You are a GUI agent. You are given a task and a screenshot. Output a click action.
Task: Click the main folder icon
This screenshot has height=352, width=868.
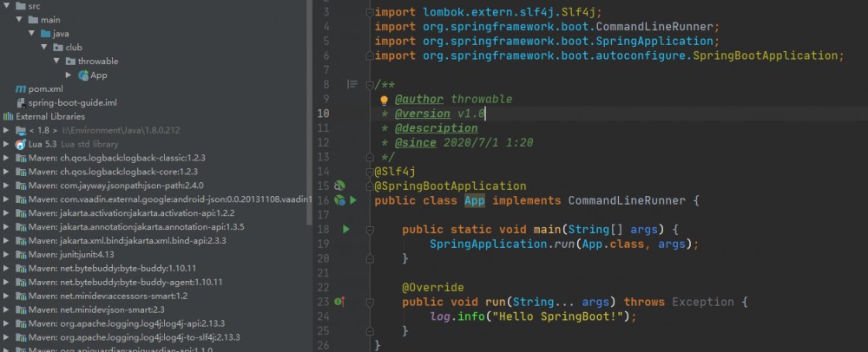coord(34,20)
